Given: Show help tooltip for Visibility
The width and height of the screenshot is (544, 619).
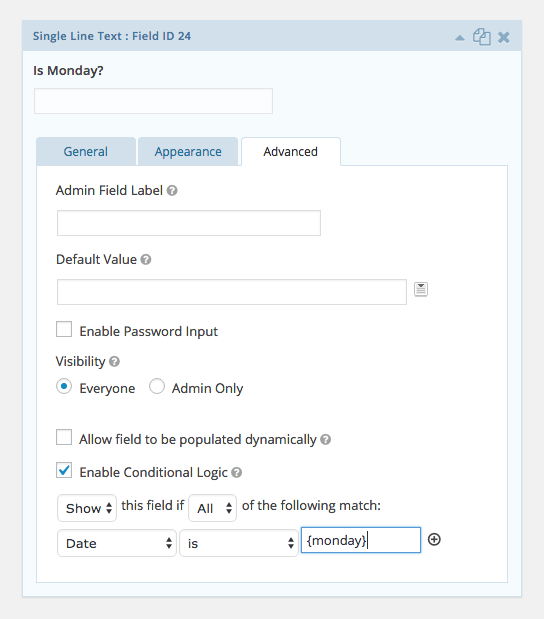Looking at the screenshot, I should [x=114, y=362].
